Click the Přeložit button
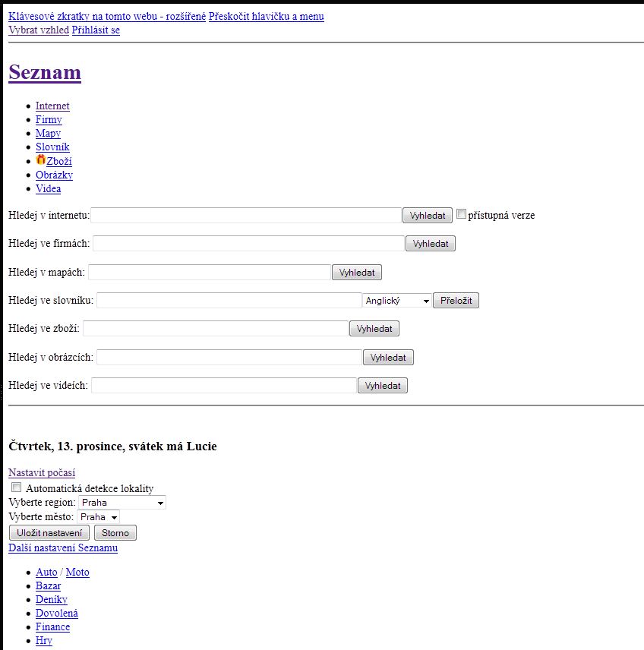This screenshot has width=644, height=650. pos(456,301)
